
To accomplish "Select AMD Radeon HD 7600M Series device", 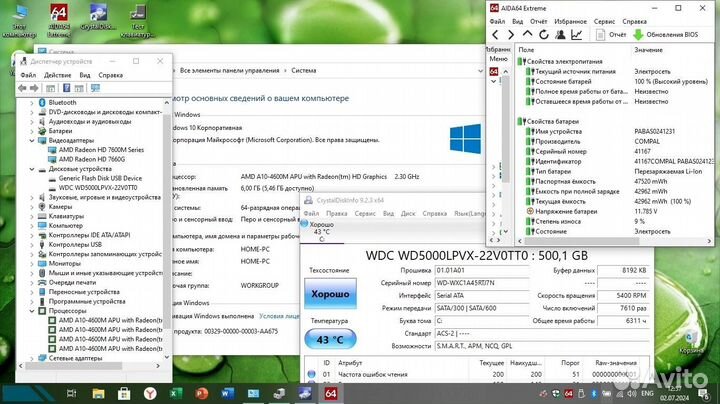I will (x=101, y=150).
